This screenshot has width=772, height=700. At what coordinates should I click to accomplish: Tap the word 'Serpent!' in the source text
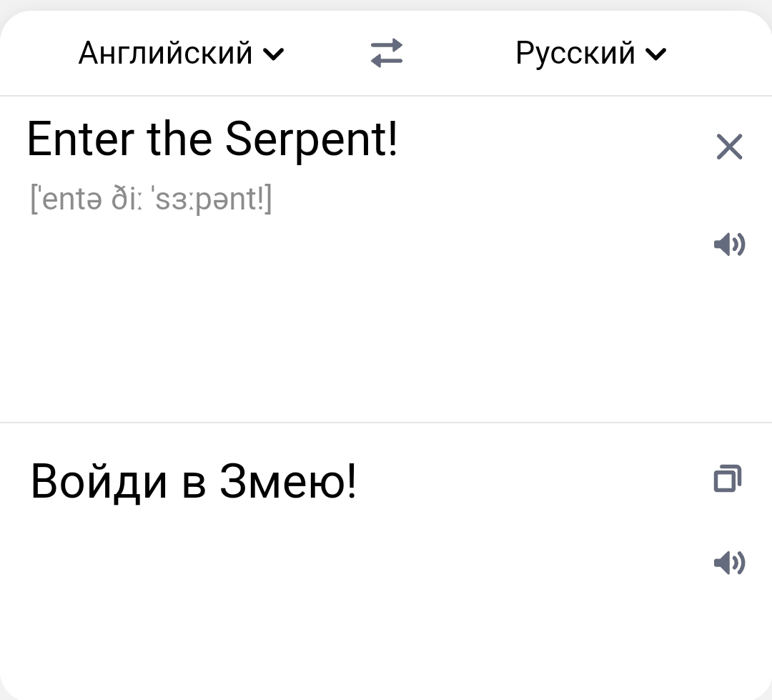tap(311, 140)
